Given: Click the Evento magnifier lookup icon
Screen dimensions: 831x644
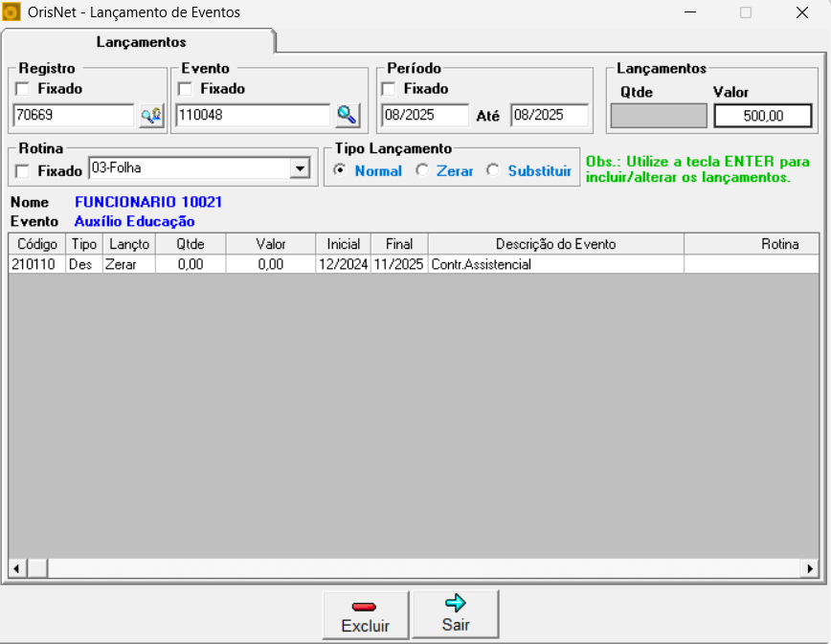Looking at the screenshot, I should tap(347, 116).
